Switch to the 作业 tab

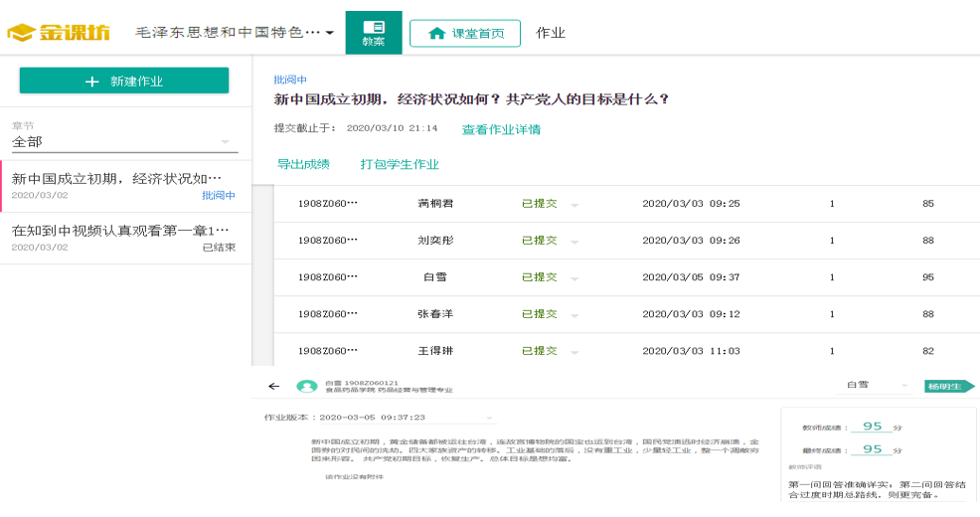point(551,33)
